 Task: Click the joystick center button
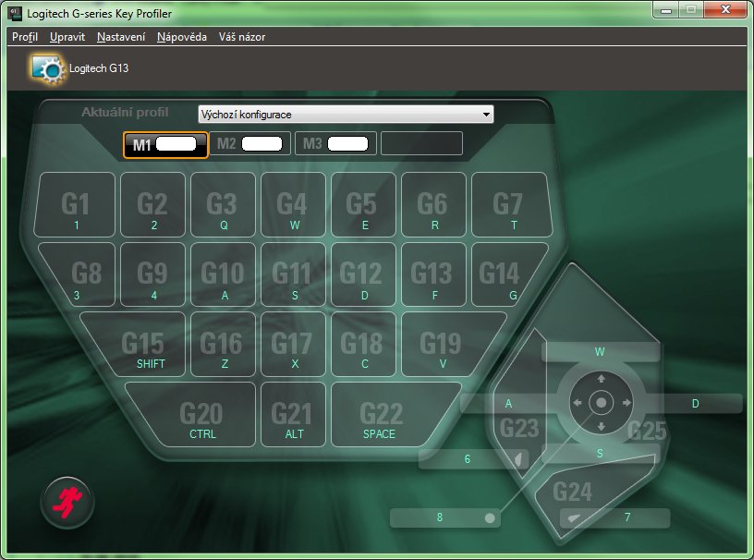coord(601,403)
